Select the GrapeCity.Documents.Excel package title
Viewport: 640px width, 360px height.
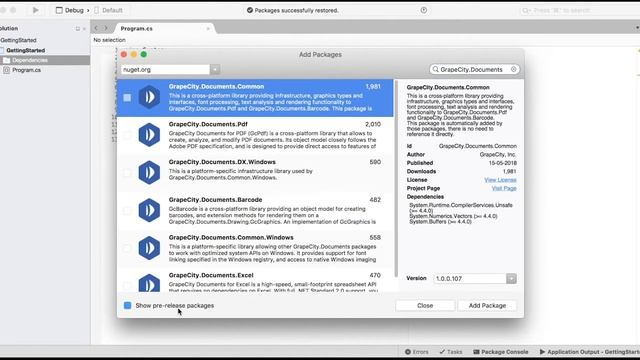point(211,275)
